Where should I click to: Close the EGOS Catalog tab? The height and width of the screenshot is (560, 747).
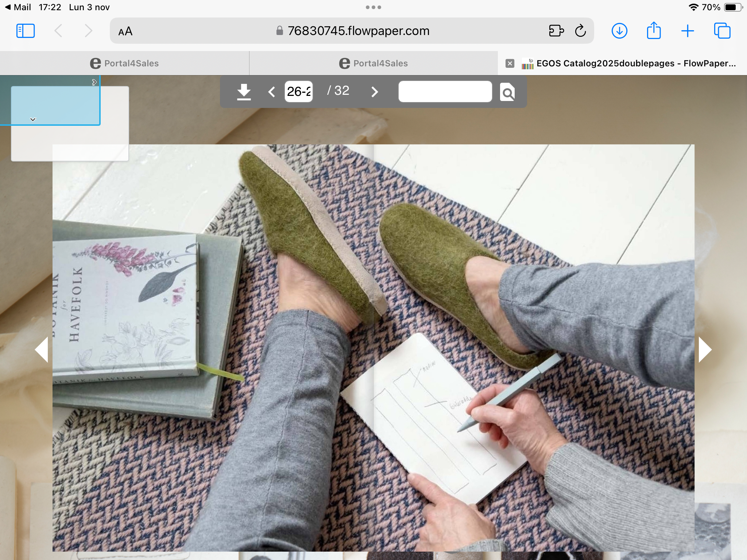510,63
